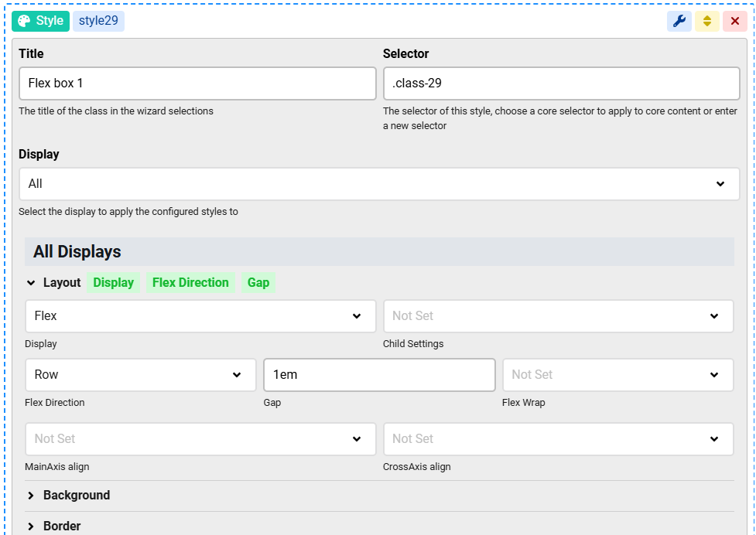Click the style29 identifier tag
The height and width of the screenshot is (535, 756).
(x=98, y=21)
